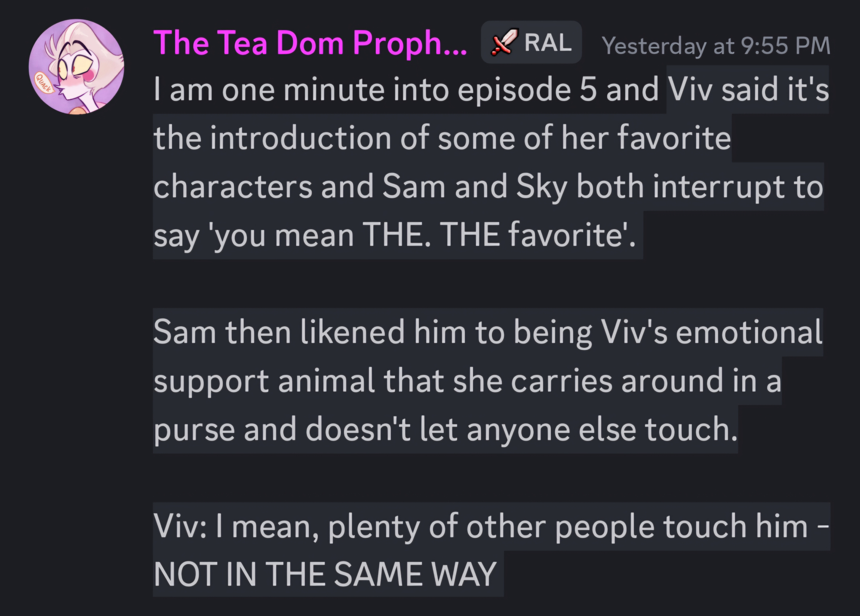860x616 pixels.
Task: Click the RAL server tag label
Action: (547, 43)
